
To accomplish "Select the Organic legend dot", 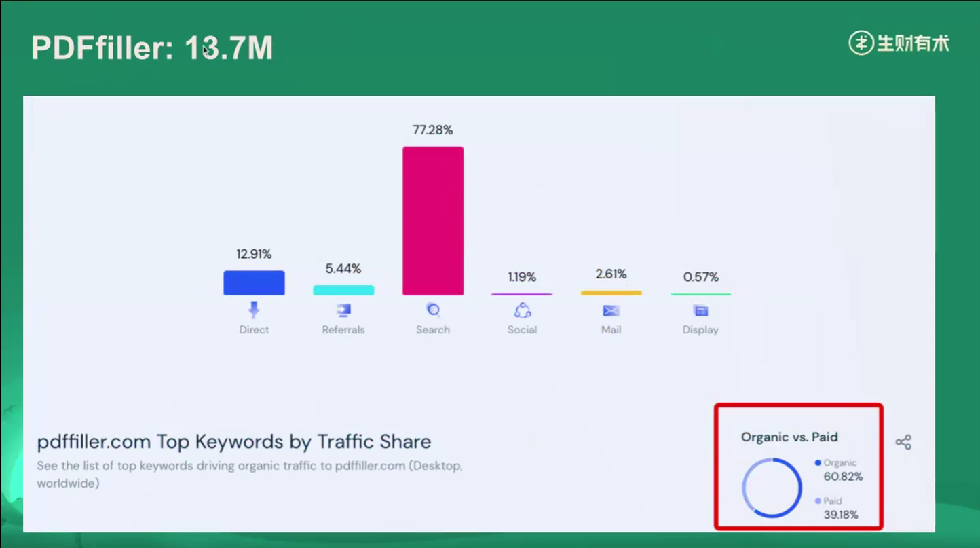I will (818, 463).
